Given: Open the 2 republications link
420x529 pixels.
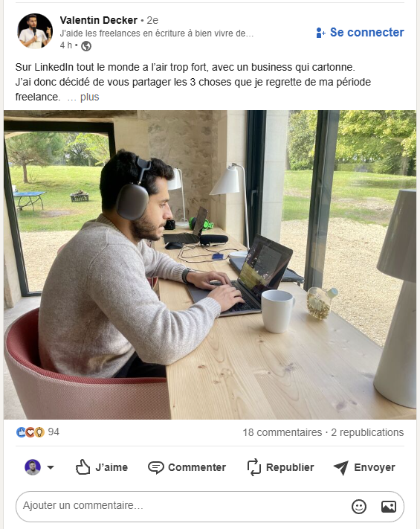Looking at the screenshot, I should click(367, 432).
